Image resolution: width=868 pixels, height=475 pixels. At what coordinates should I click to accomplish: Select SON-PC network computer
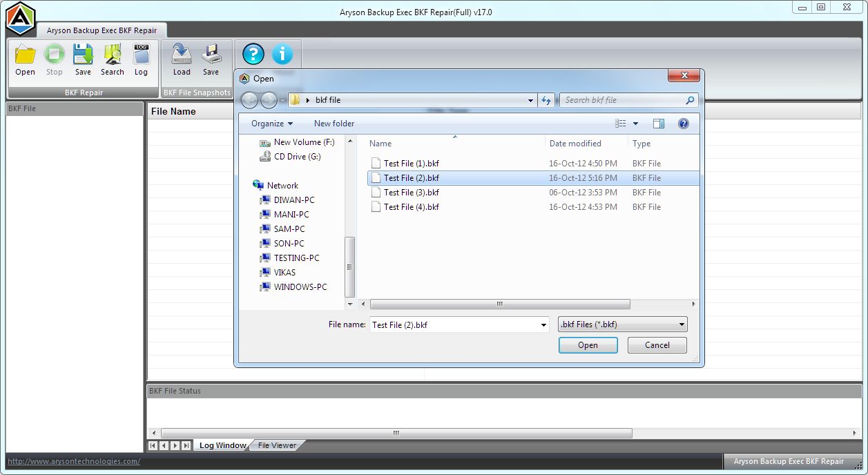click(282, 244)
